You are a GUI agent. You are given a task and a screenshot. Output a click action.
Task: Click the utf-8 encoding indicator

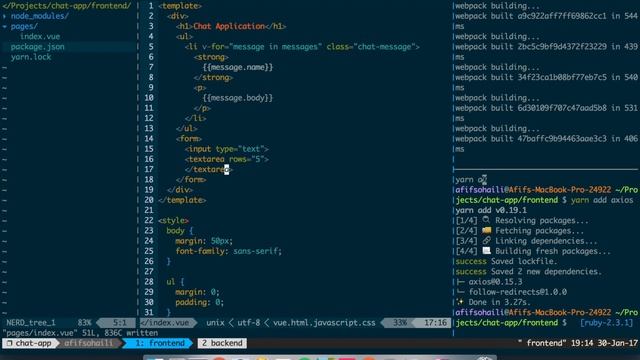pyautogui.click(x=249, y=323)
